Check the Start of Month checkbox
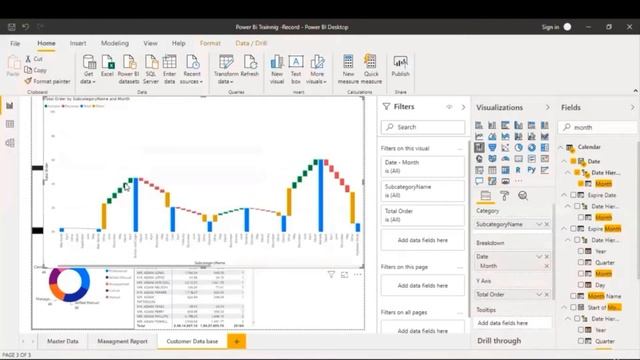Screen dimensions: 640x360 click(573, 307)
